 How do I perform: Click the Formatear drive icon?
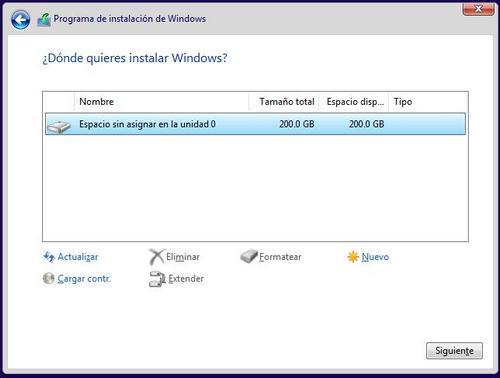point(249,256)
